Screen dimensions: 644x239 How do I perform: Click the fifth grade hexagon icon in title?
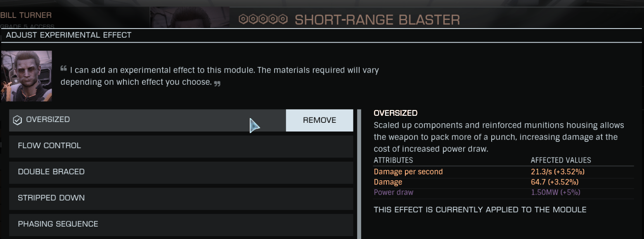283,19
